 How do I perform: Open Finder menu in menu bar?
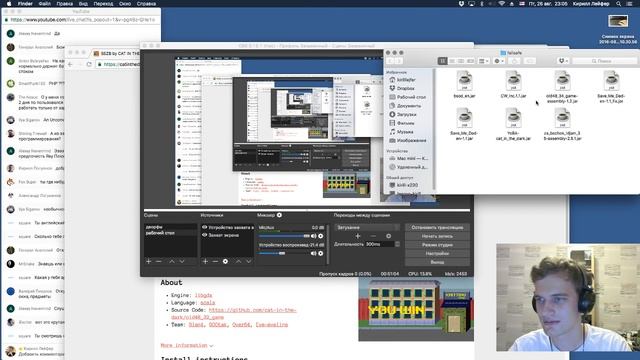point(25,4)
